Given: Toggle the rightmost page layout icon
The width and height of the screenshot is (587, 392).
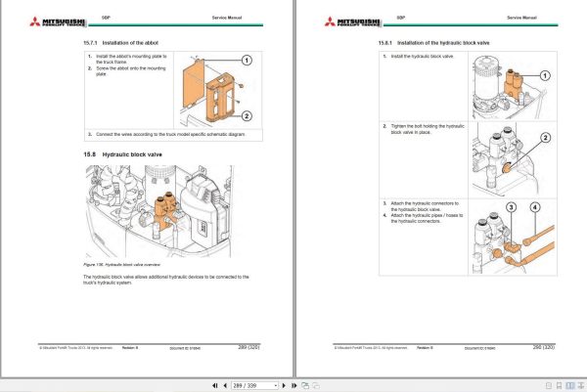Looking at the screenshot, I should point(581,385).
